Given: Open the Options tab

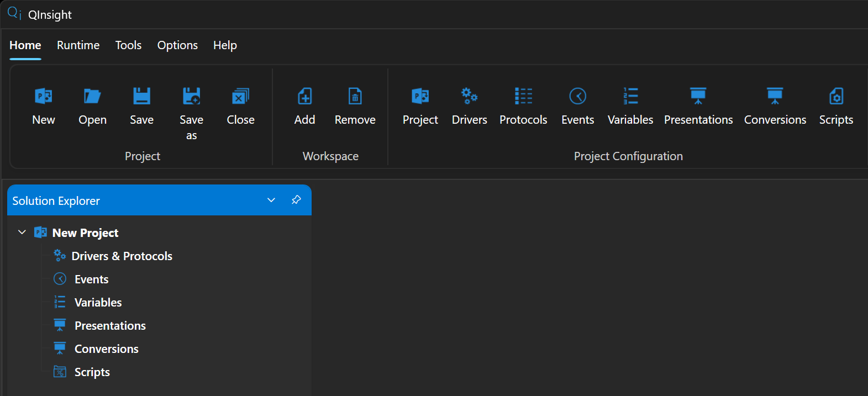Looking at the screenshot, I should pos(177,45).
